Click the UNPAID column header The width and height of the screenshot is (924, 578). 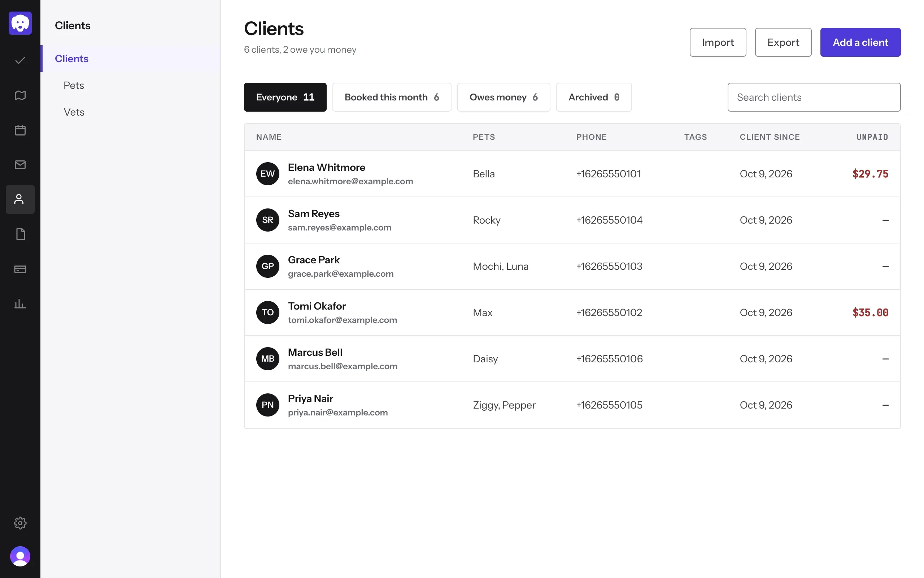(872, 137)
